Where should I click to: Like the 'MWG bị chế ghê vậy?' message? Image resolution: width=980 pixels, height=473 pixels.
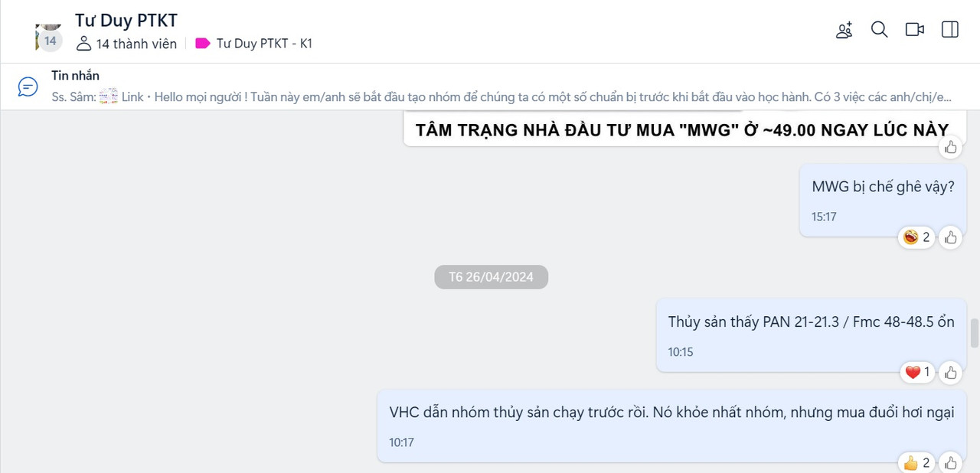951,237
